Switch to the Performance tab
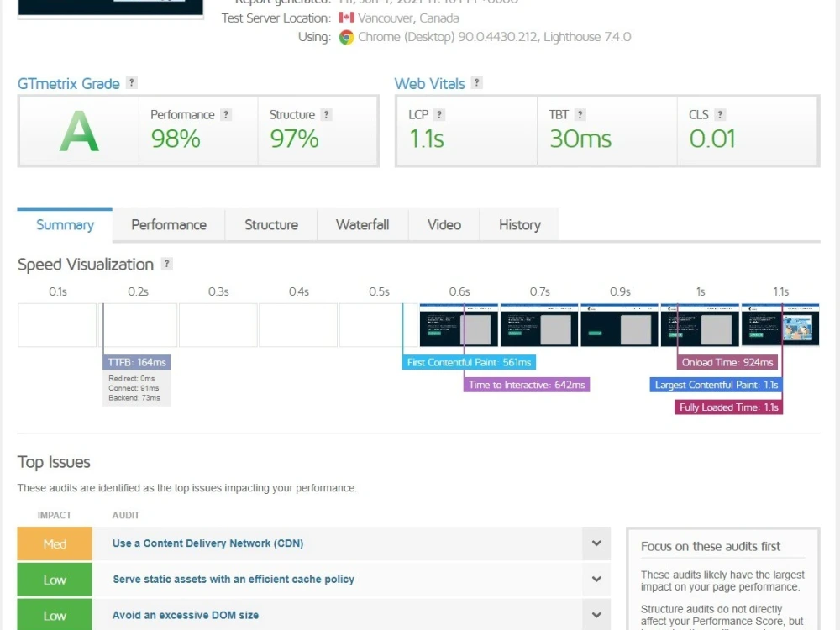Screen dimensions: 840x630 click(x=169, y=225)
